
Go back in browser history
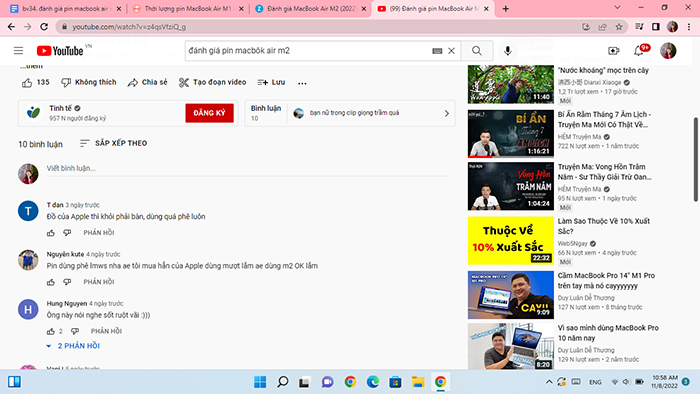11,27
